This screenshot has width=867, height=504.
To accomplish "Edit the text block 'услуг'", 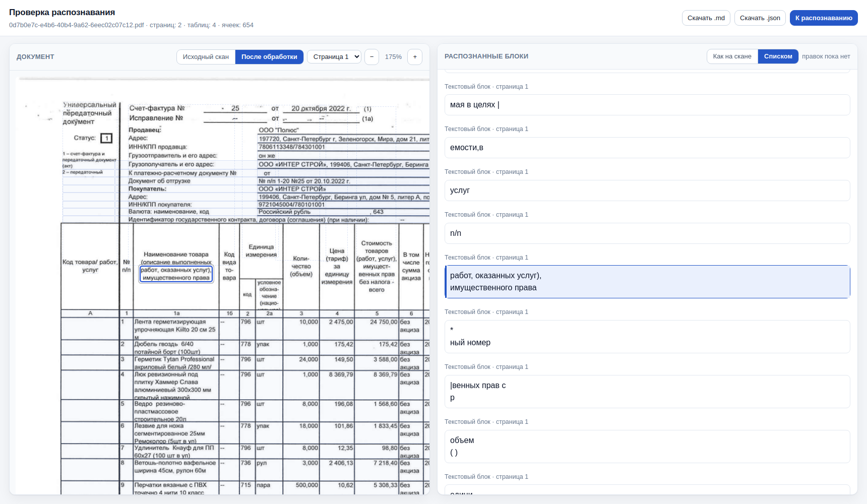I will [x=647, y=191].
